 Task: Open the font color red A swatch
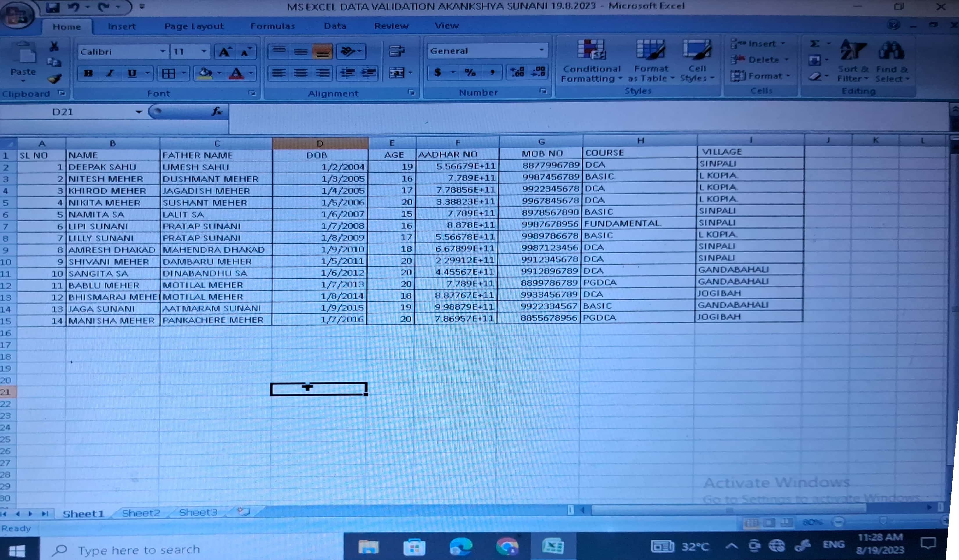236,73
